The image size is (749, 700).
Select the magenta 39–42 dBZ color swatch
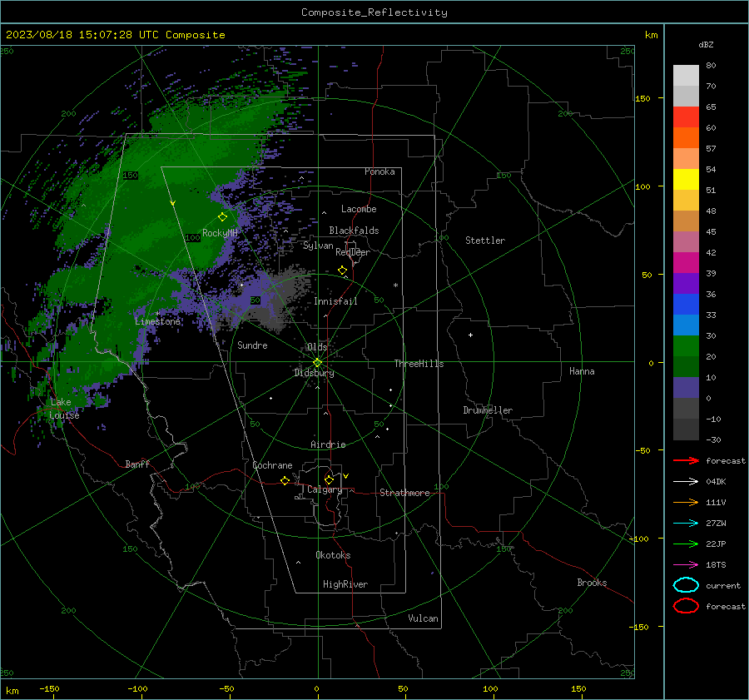coord(686,263)
